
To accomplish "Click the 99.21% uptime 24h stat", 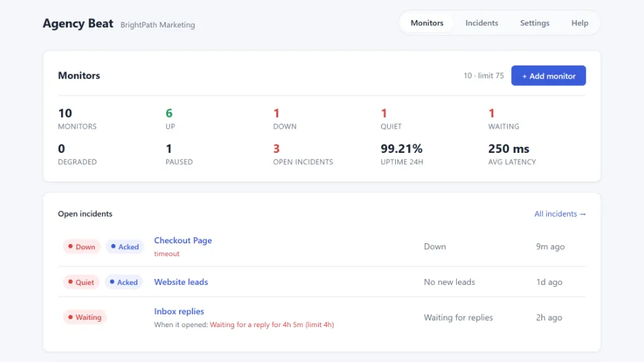I will click(402, 154).
